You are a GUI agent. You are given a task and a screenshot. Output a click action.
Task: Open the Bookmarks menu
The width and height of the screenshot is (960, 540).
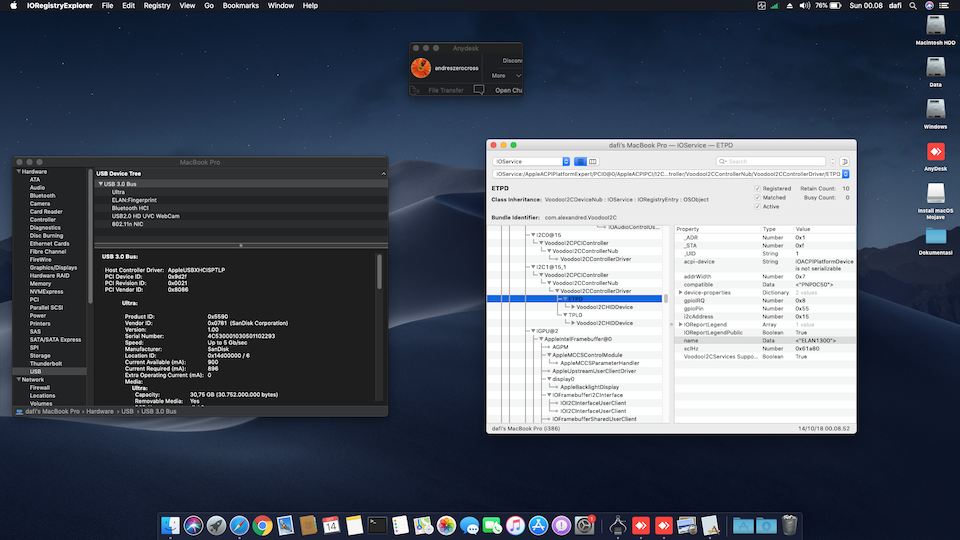tap(240, 6)
